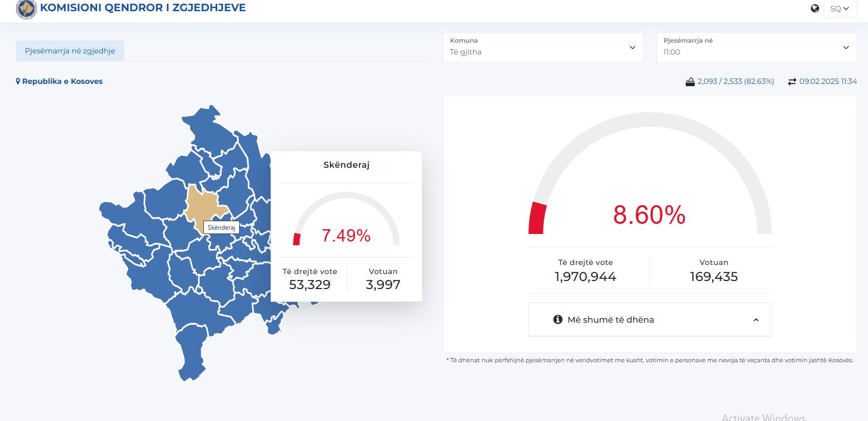Click the Skënderaj tooltip label on map
The width and height of the screenshot is (868, 421).
221,228
